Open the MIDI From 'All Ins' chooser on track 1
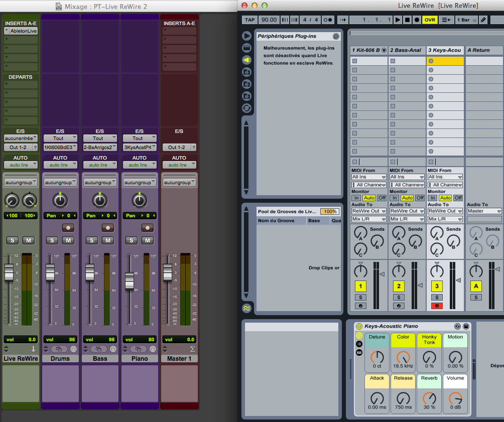Screen dimensions: 504x422 368,177
